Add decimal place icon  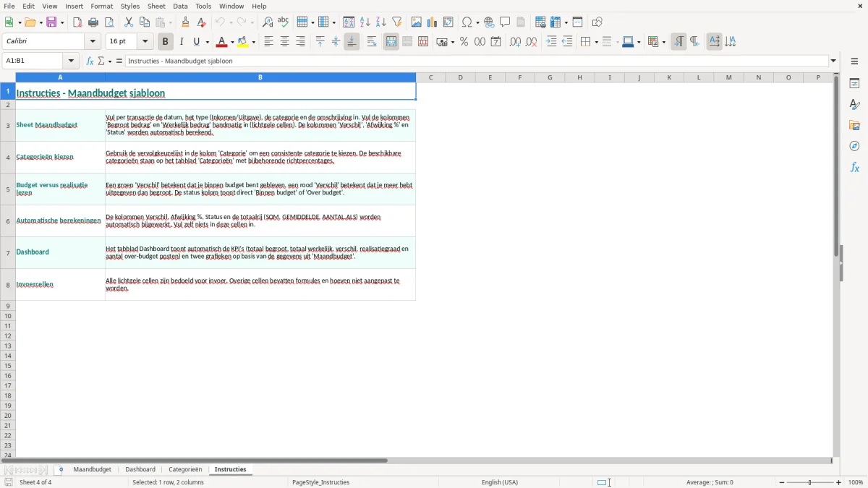tap(515, 42)
